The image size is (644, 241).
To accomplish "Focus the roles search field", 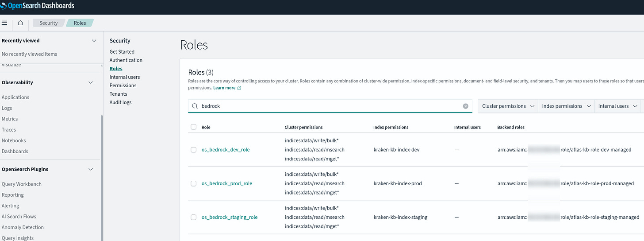I will tap(330, 106).
